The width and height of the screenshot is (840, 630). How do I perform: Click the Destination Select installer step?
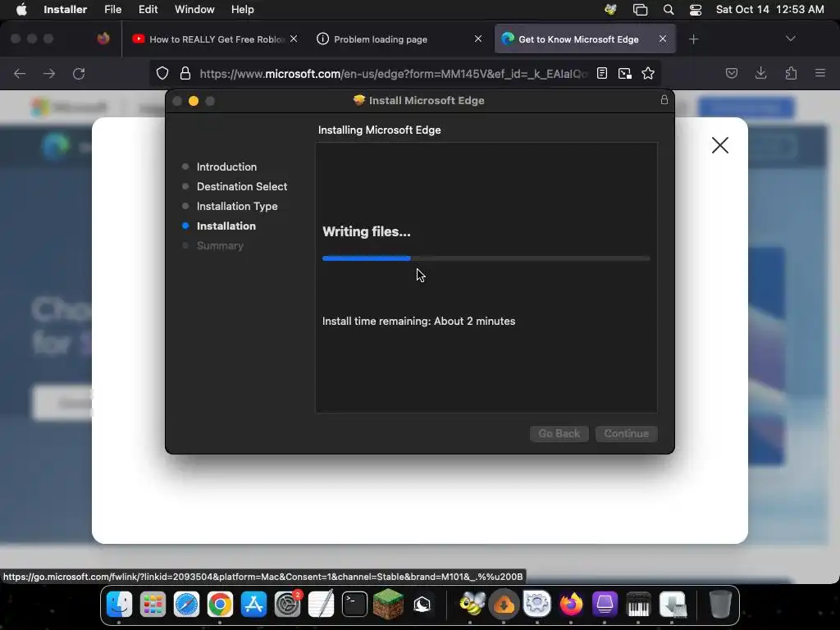coord(242,186)
